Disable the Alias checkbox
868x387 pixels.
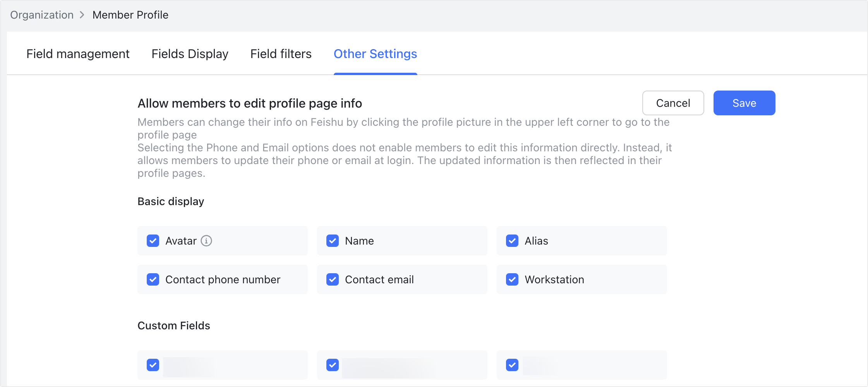pyautogui.click(x=512, y=241)
